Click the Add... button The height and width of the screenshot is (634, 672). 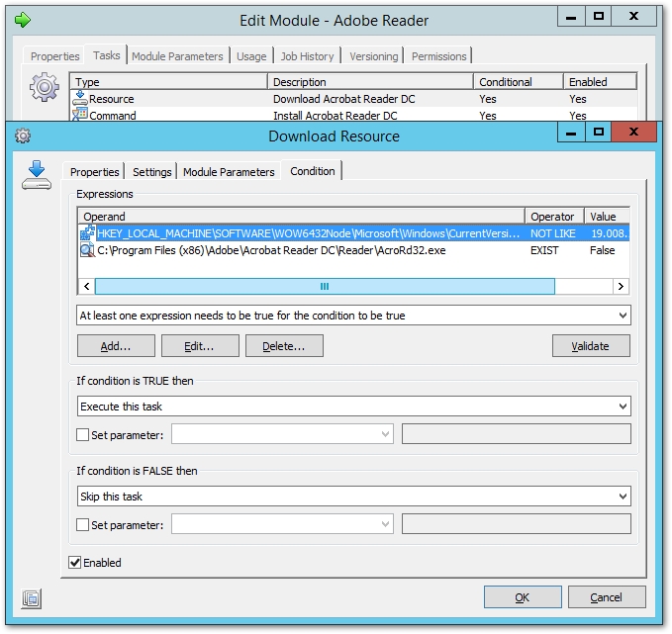coord(116,346)
